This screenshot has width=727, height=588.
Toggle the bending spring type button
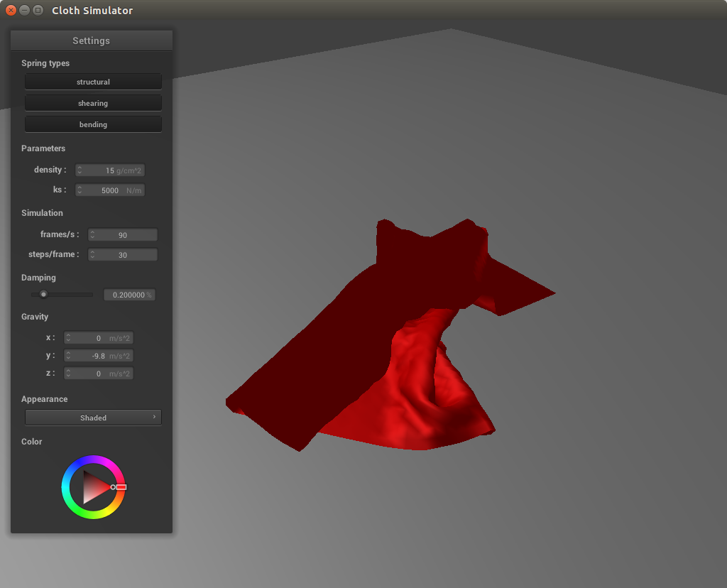(x=93, y=124)
